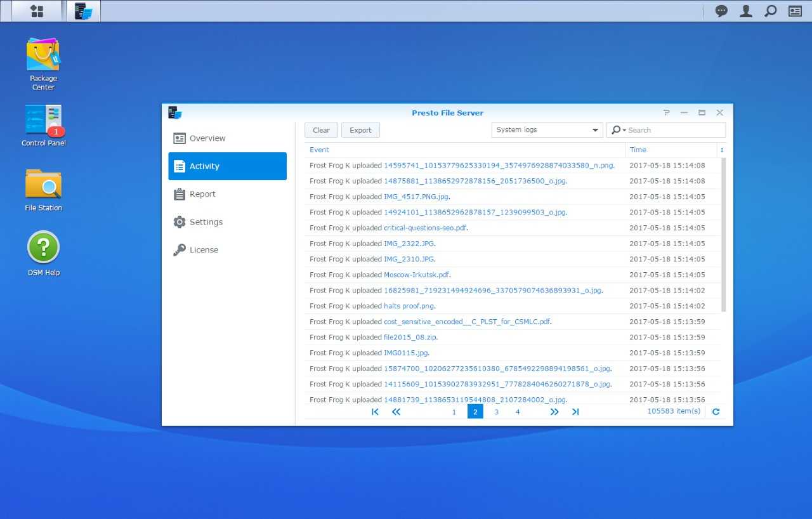
Task: Expand the System logs dropdown
Action: coord(547,130)
